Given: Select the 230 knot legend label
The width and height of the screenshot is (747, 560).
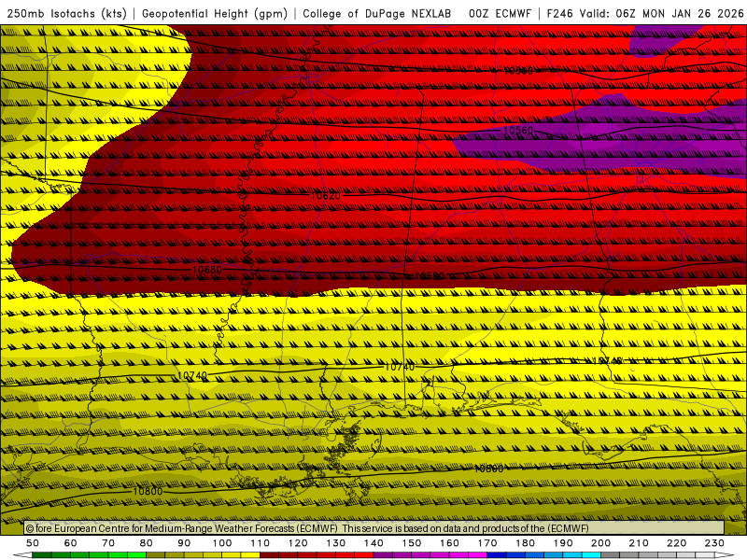Looking at the screenshot, I should click(714, 543).
